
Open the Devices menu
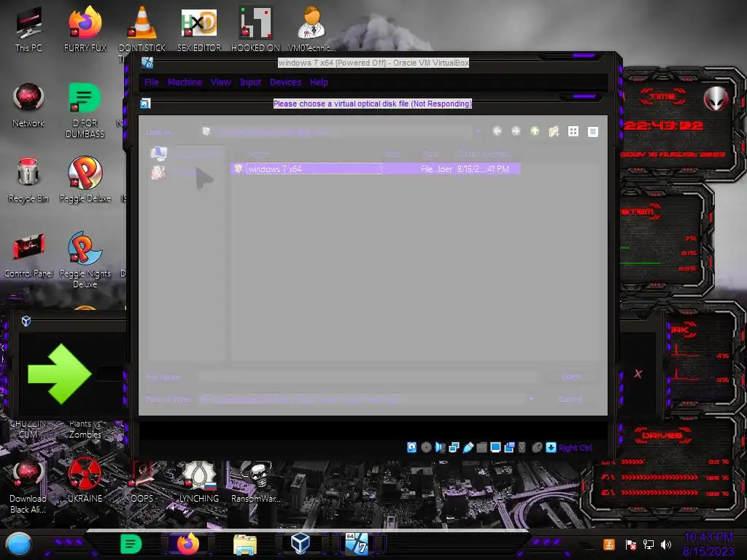(285, 82)
